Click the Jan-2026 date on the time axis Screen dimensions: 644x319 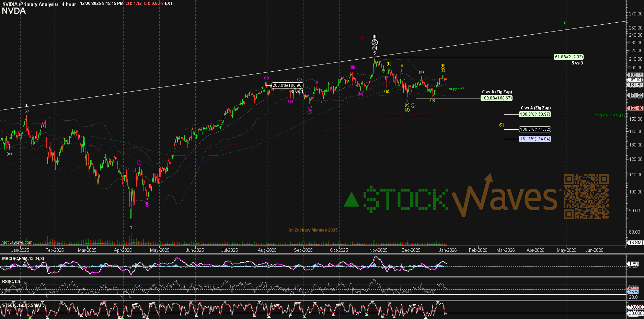(x=448, y=250)
